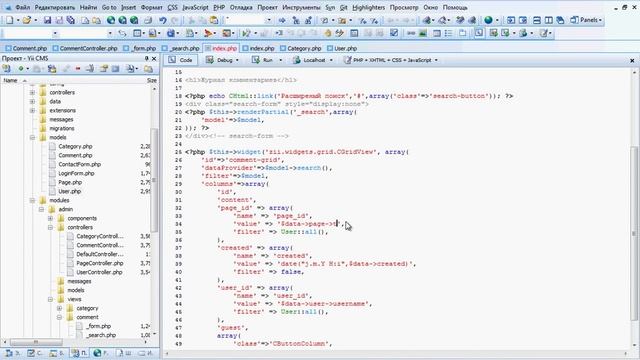Click the Open folder toolbar icon
Screen dimensions: 640x360
(x=27, y=20)
